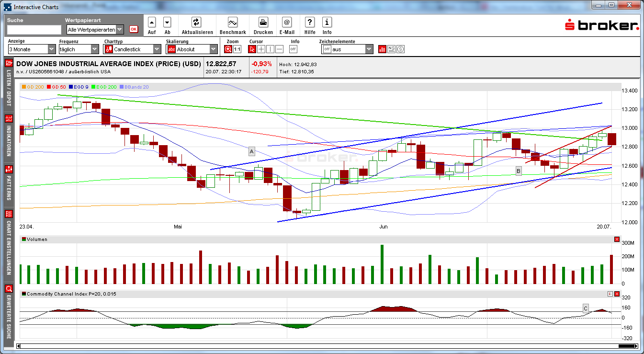Click the black horizontal scrollbar thumb
This screenshot has width=644, height=354.
tap(626, 346)
